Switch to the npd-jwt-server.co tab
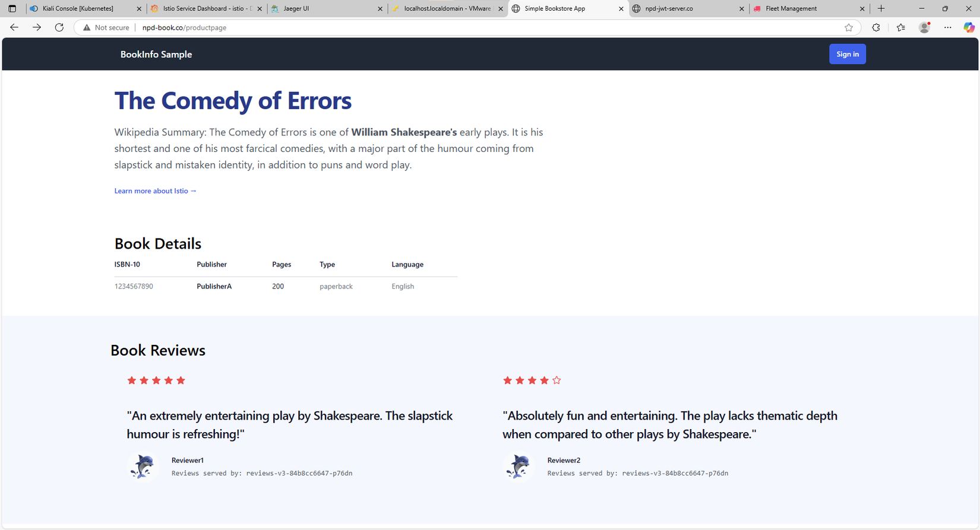The image size is (980, 530). (x=688, y=9)
